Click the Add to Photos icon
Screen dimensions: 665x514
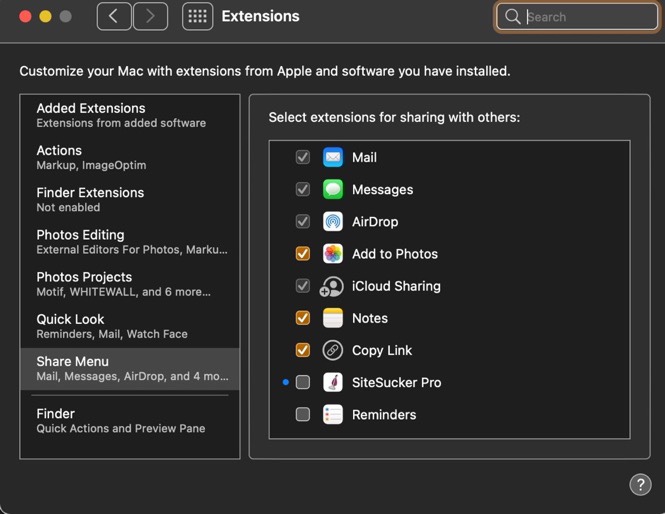point(333,254)
